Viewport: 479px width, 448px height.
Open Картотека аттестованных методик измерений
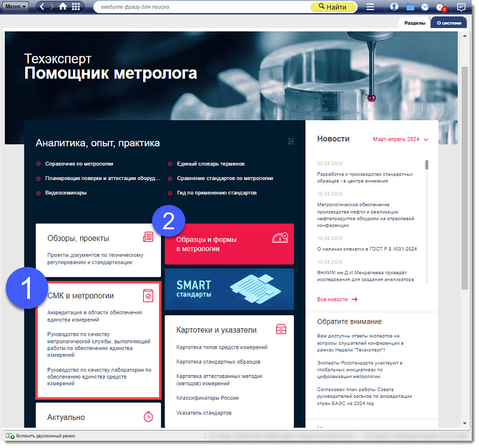click(219, 380)
